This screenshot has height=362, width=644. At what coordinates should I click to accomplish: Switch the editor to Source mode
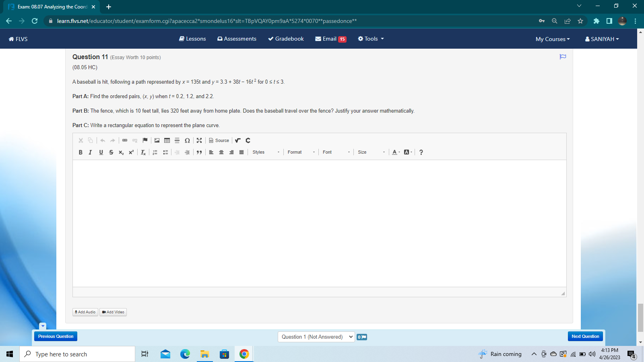[219, 140]
